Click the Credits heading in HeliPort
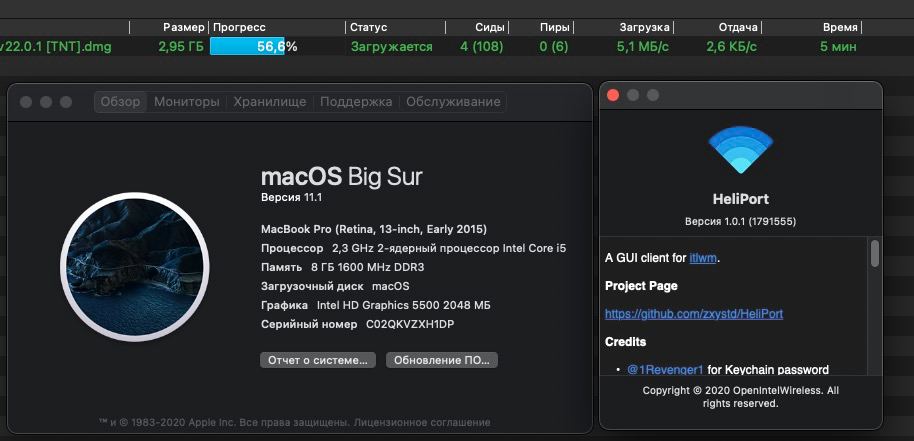The width and height of the screenshot is (914, 441). [625, 341]
